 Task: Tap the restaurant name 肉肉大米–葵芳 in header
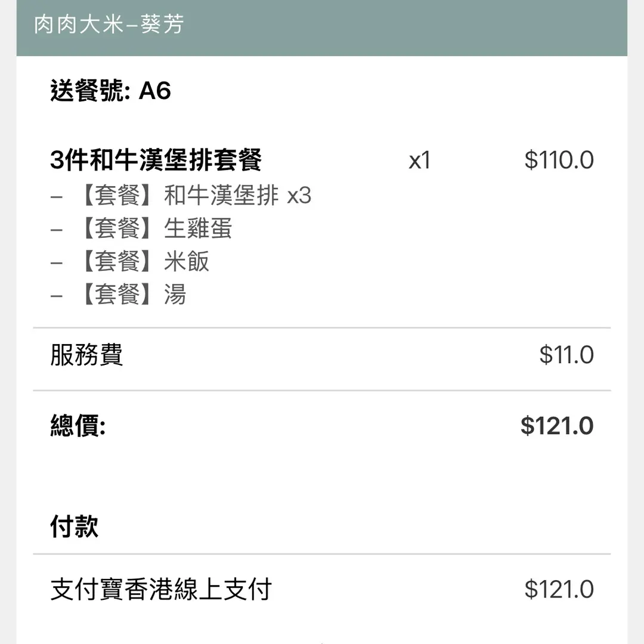109,25
